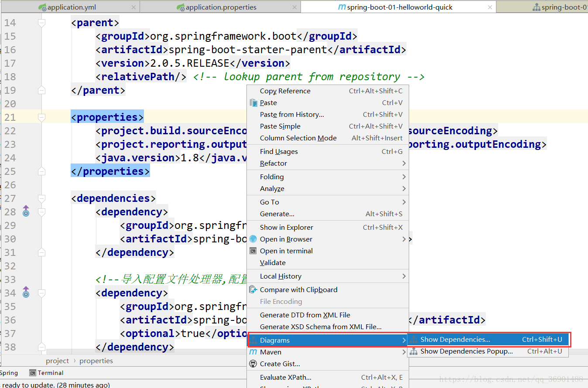Click the spring-boot-starter-parent artifactId text

click(248, 50)
